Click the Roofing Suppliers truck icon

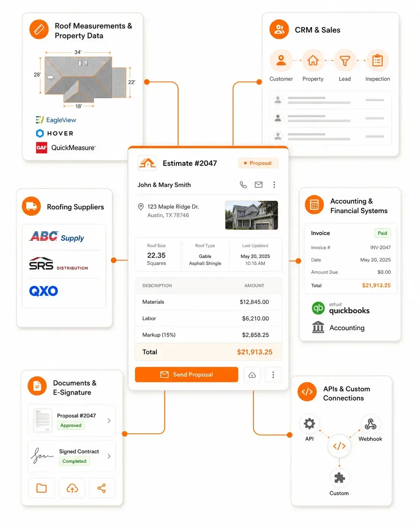click(x=31, y=206)
